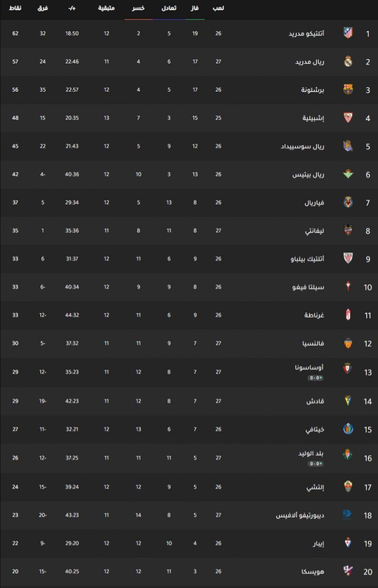Open the غرناطة team link
The width and height of the screenshot is (378, 588).
coord(314,315)
